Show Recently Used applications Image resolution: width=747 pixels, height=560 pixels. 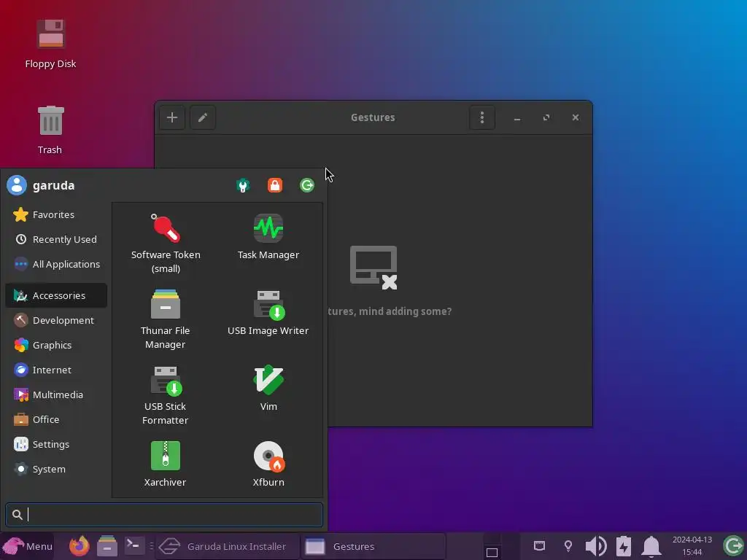coord(56,239)
